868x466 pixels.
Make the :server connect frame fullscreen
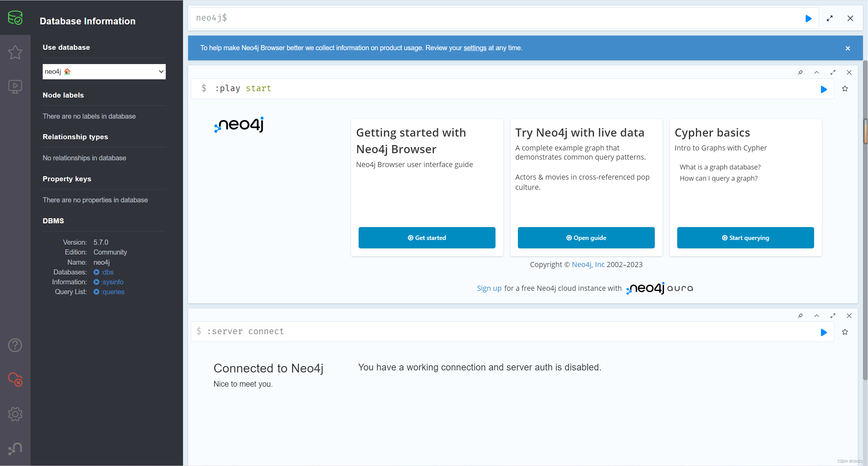(833, 316)
